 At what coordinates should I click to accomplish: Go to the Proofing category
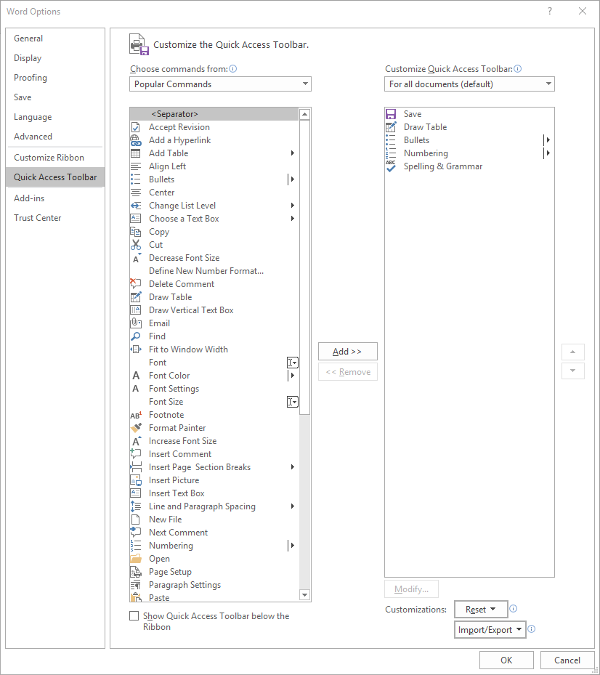click(x=30, y=77)
